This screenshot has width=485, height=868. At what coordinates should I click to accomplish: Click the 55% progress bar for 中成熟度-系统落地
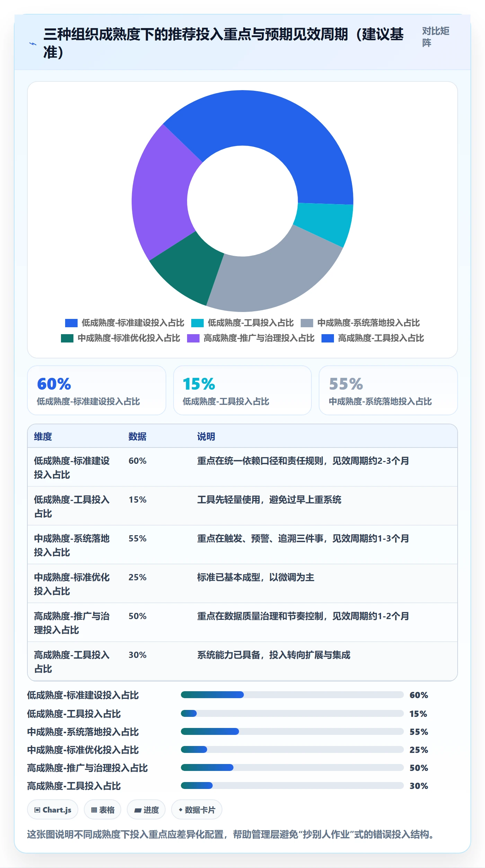tap(292, 731)
